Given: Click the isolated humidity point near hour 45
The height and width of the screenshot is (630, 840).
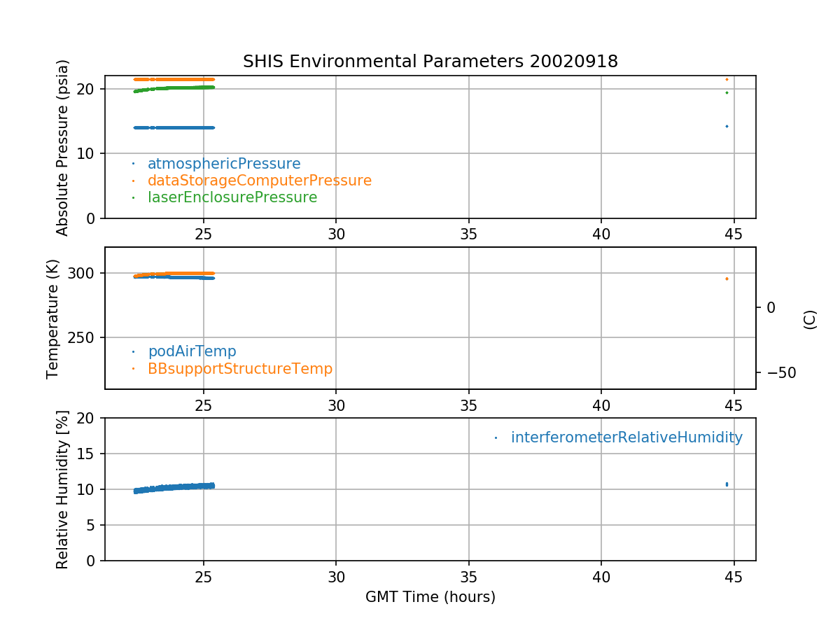Looking at the screenshot, I should pos(727,484).
